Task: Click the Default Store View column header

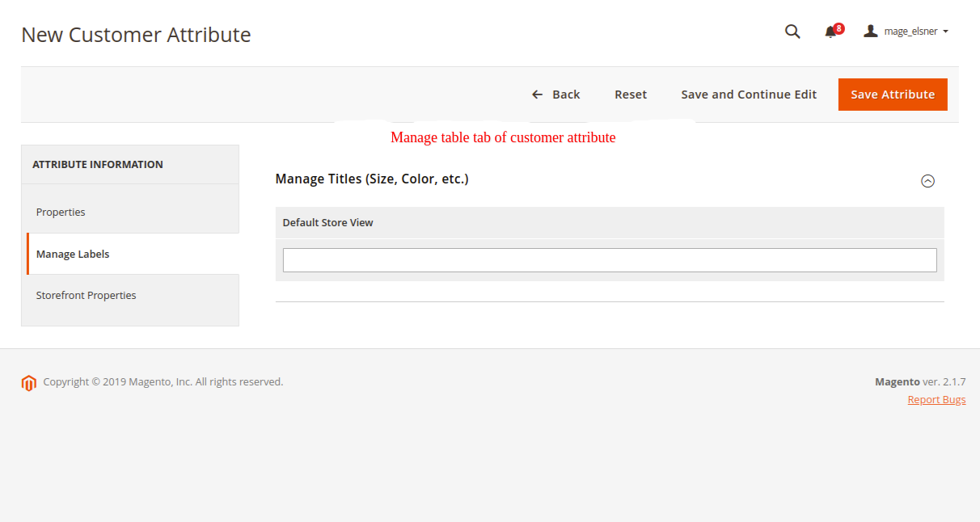Action: (327, 222)
